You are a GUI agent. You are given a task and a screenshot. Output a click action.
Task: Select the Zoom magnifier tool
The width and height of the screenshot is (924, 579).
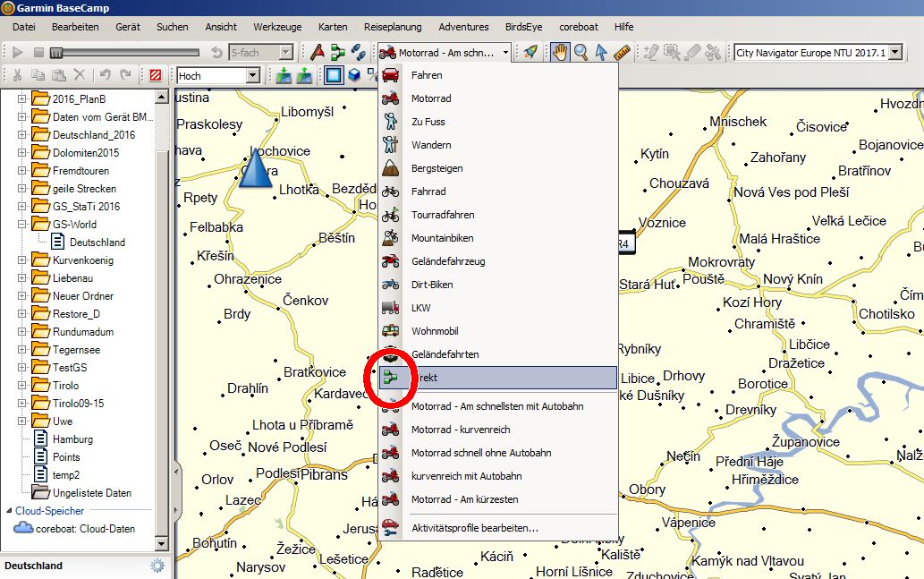581,53
